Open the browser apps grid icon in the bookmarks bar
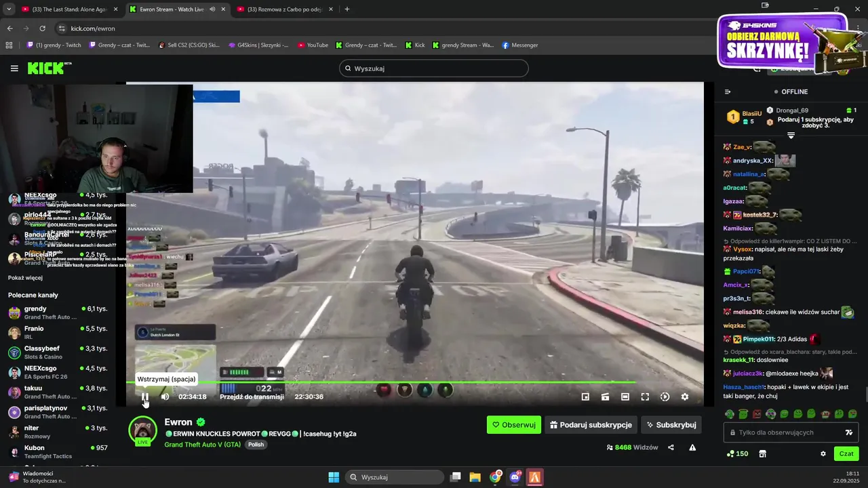 coord(9,45)
